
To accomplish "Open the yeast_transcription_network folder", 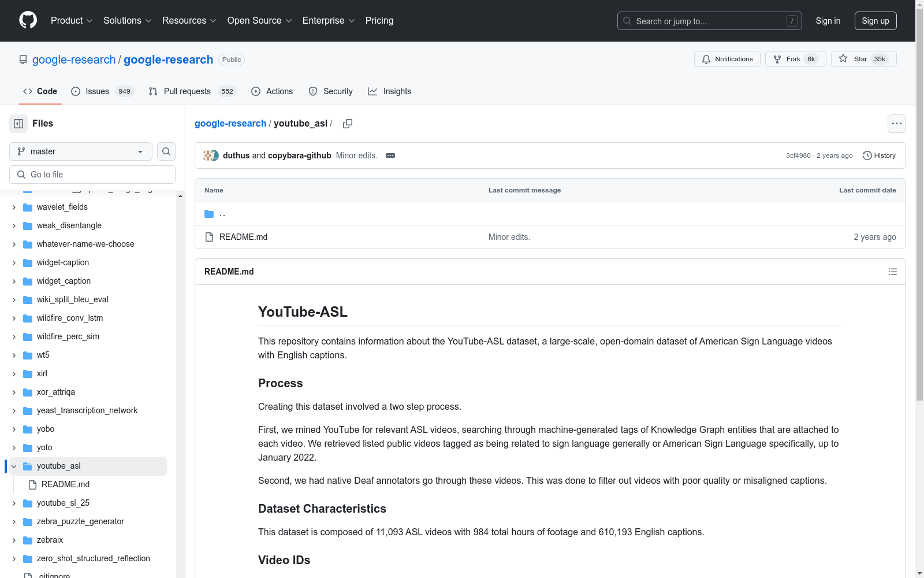I will click(87, 411).
